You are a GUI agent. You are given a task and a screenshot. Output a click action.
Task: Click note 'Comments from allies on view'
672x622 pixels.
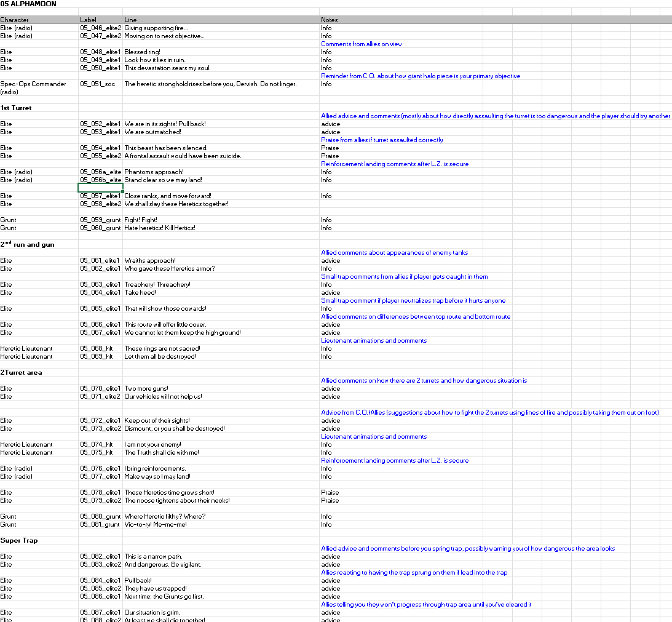362,44
